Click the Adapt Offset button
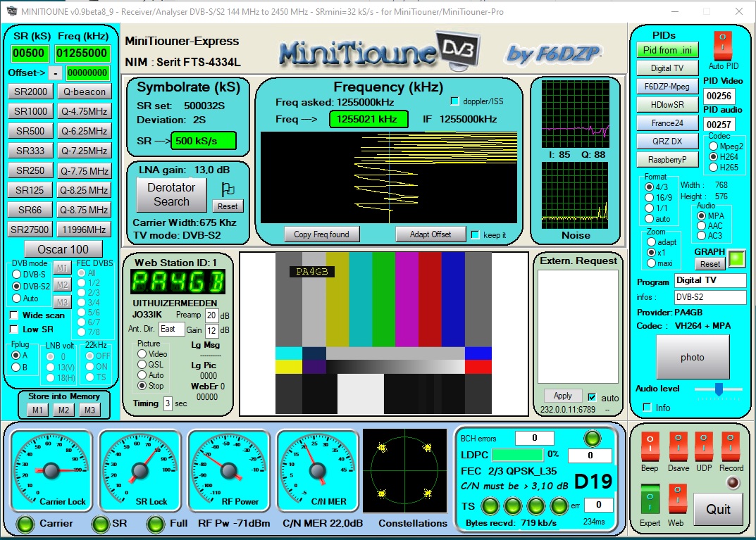756x540 pixels. tap(430, 234)
